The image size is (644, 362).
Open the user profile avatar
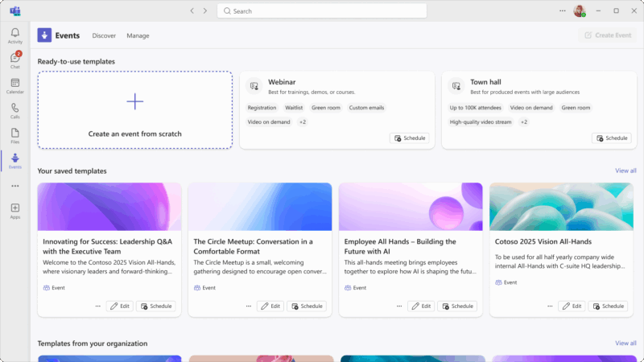pyautogui.click(x=579, y=11)
